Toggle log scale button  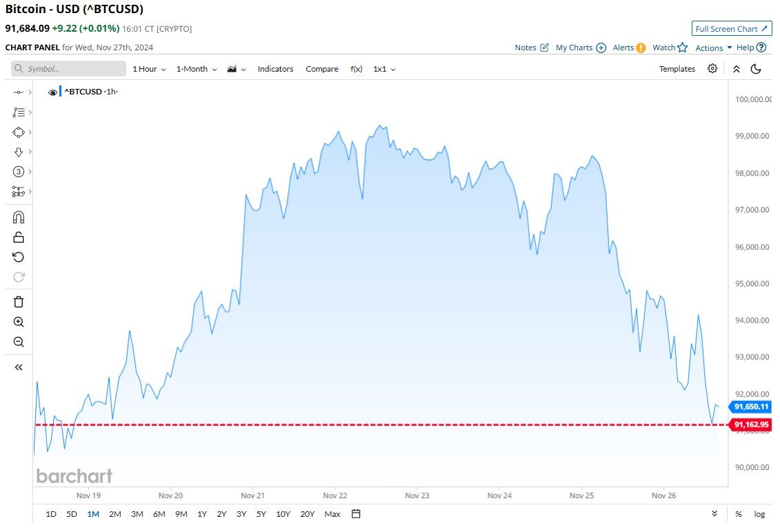759,514
